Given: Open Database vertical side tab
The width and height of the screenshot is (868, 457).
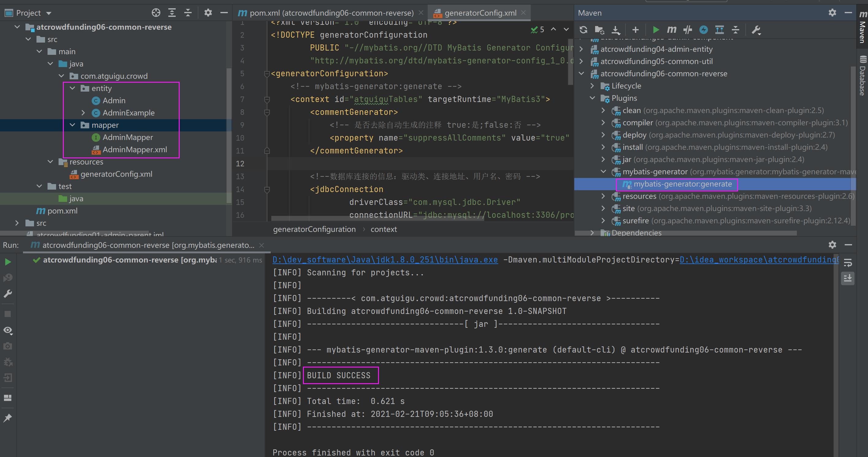Looking at the screenshot, I should tap(862, 76).
